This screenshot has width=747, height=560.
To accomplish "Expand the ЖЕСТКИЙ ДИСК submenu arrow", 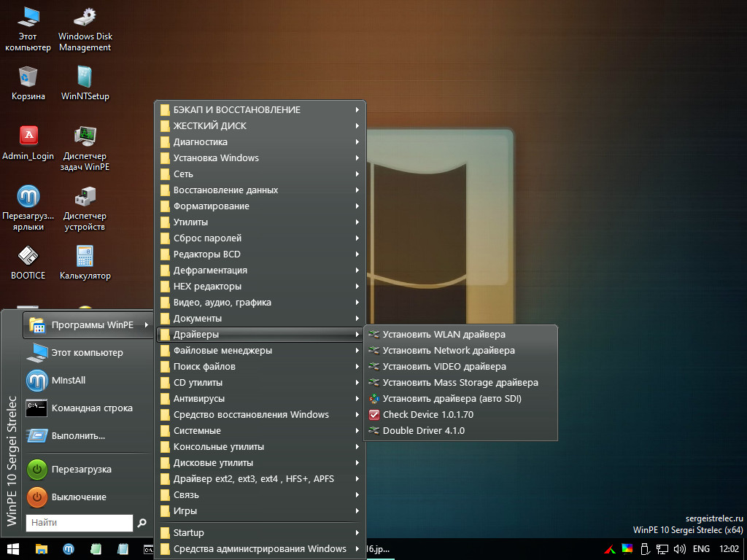I will [357, 126].
